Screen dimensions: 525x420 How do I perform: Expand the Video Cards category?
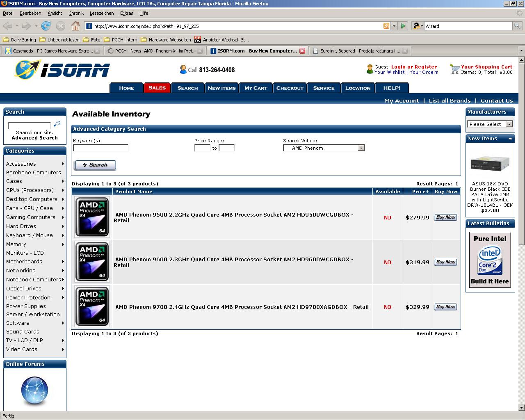pyautogui.click(x=63, y=349)
